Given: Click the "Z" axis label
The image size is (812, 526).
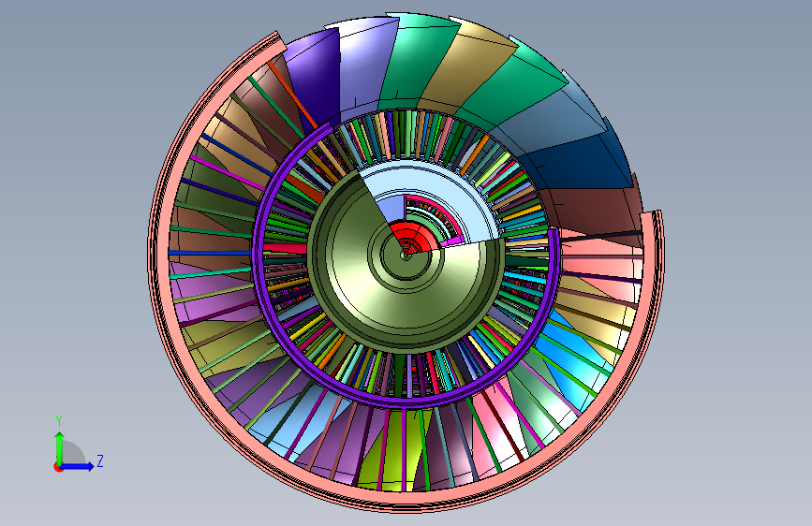Looking at the screenshot, I should pos(100,460).
